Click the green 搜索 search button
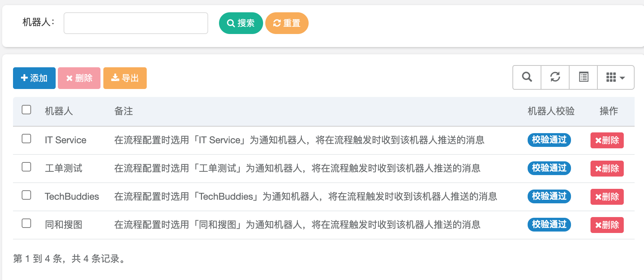The image size is (644, 280). [x=241, y=23]
